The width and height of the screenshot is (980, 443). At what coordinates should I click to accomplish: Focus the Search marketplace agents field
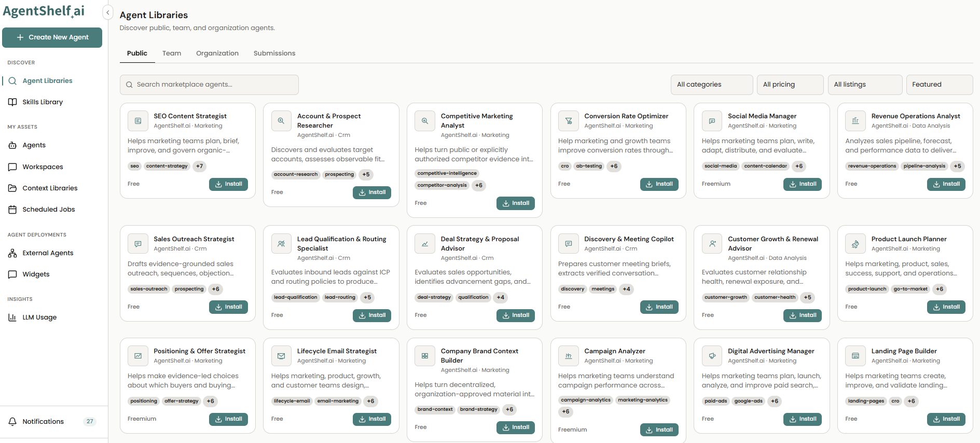(x=209, y=85)
